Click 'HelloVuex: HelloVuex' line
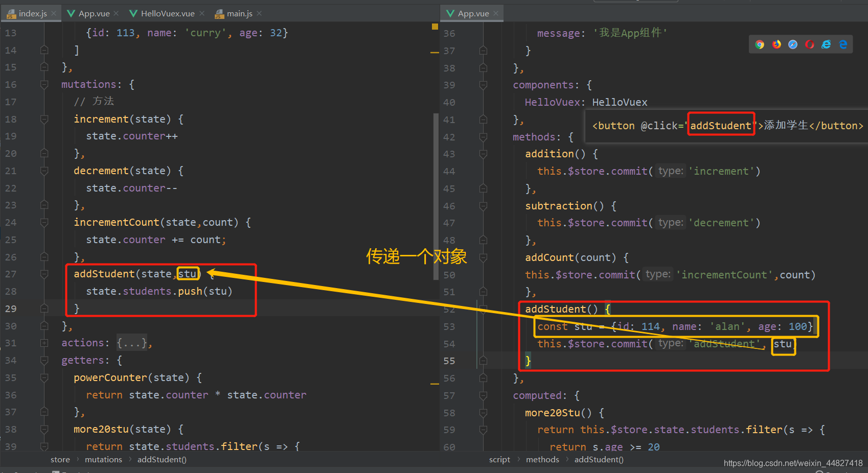 (x=586, y=102)
